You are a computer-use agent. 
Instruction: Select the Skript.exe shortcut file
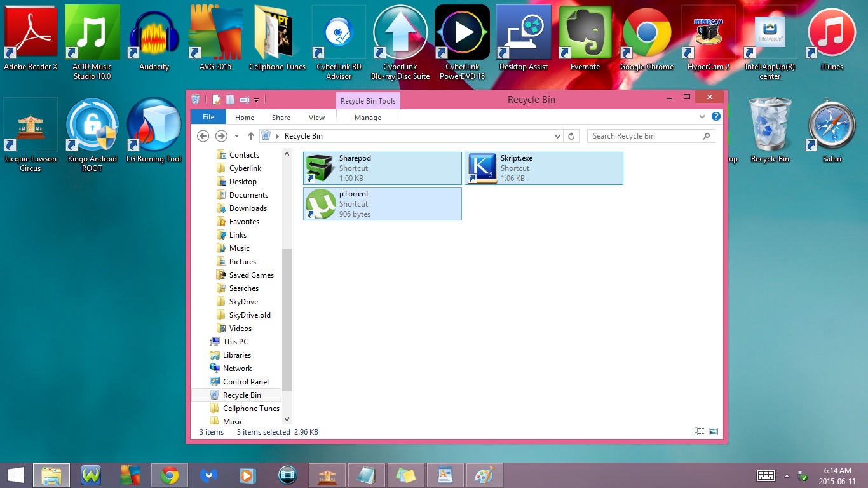[544, 168]
